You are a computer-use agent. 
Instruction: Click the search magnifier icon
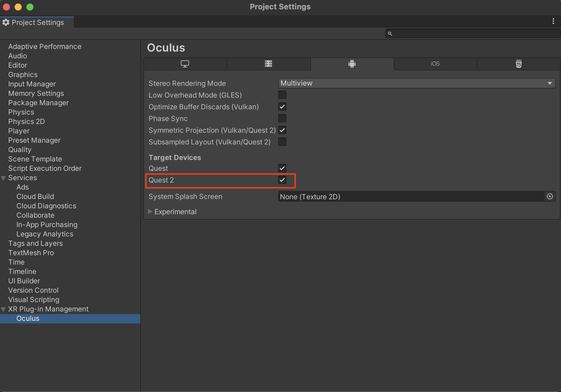(390, 34)
